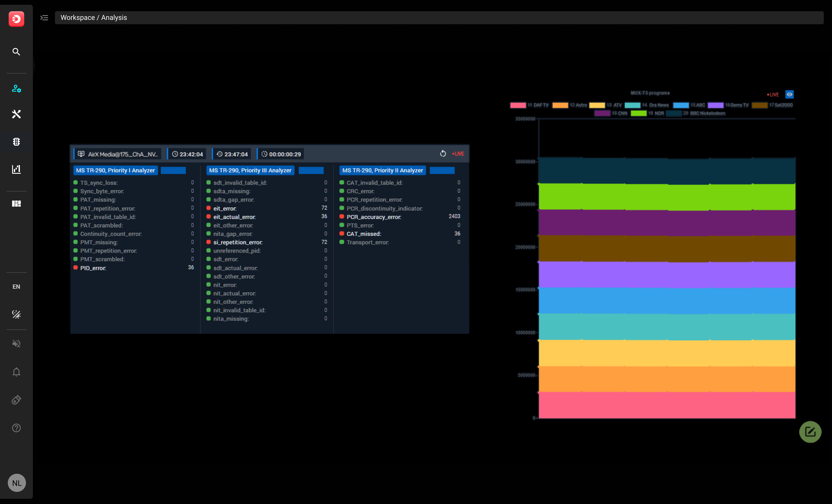
Task: Click the refresh button in analyzer header
Action: click(x=443, y=154)
